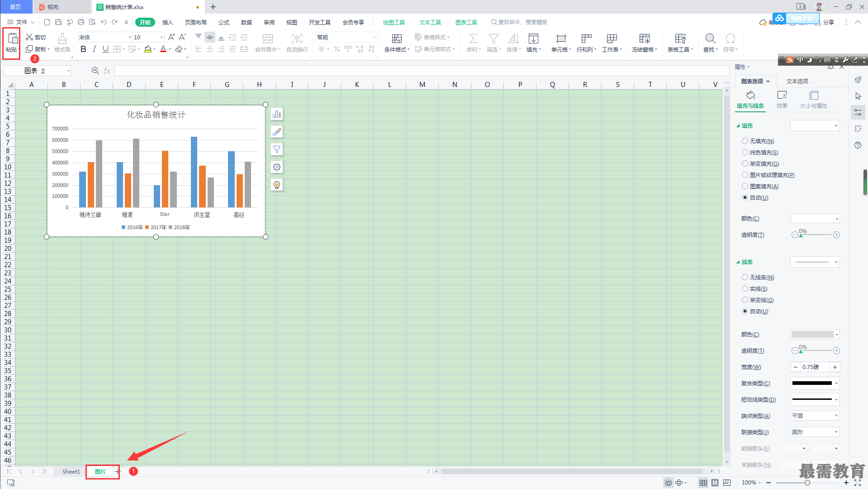The width and height of the screenshot is (868, 489).
Task: Toggle Bold formatting
Action: [x=83, y=49]
